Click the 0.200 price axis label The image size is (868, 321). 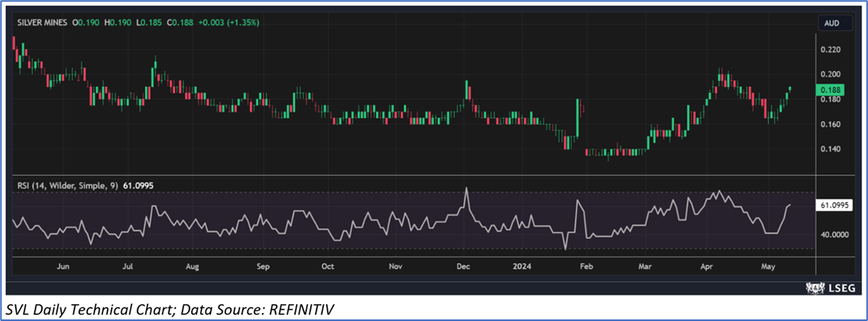(x=832, y=75)
